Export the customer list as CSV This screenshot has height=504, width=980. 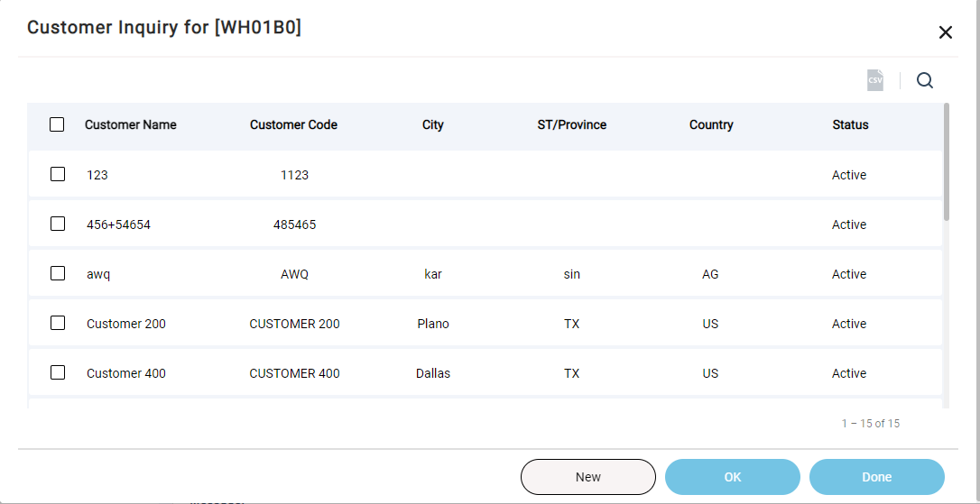pos(874,80)
